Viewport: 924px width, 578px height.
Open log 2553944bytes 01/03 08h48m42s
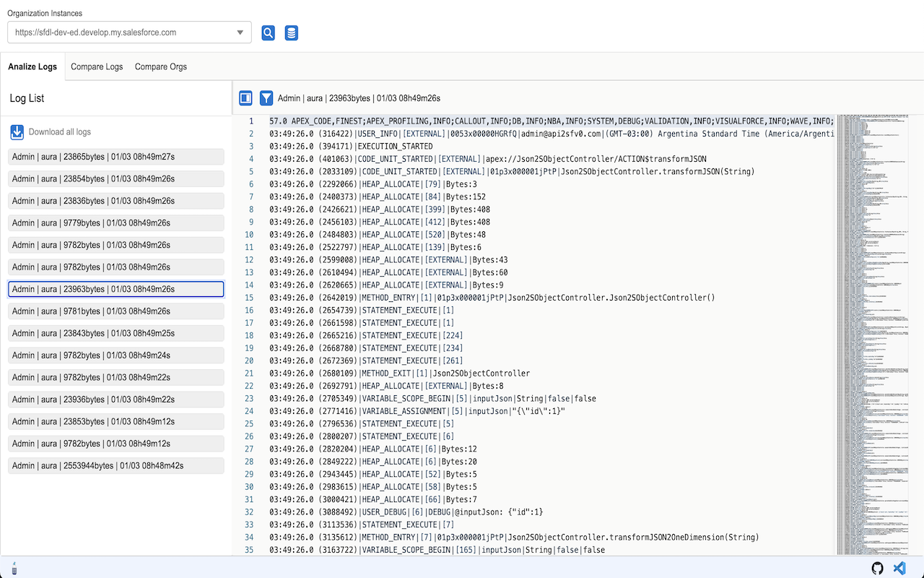point(115,466)
